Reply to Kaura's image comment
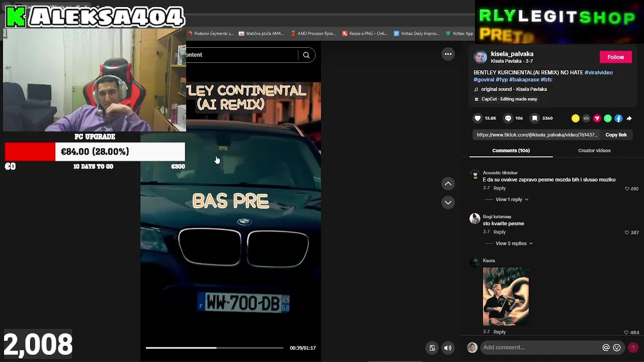This screenshot has width=644, height=362. (499, 332)
